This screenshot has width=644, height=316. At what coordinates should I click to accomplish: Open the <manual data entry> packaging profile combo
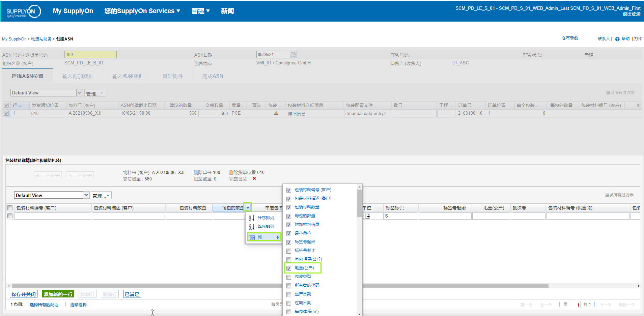coord(367,114)
